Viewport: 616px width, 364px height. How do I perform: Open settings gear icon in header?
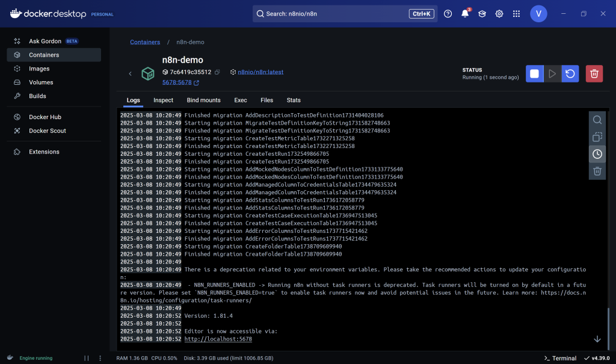point(499,14)
